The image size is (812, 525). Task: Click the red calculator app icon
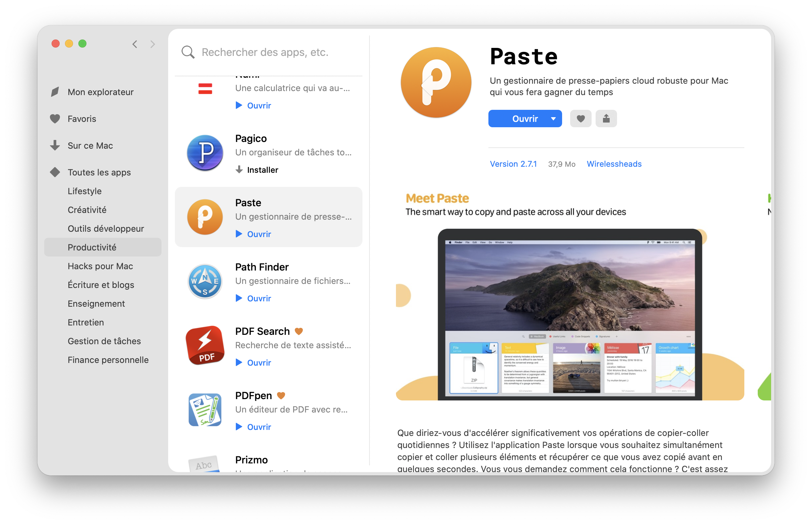[x=205, y=89]
